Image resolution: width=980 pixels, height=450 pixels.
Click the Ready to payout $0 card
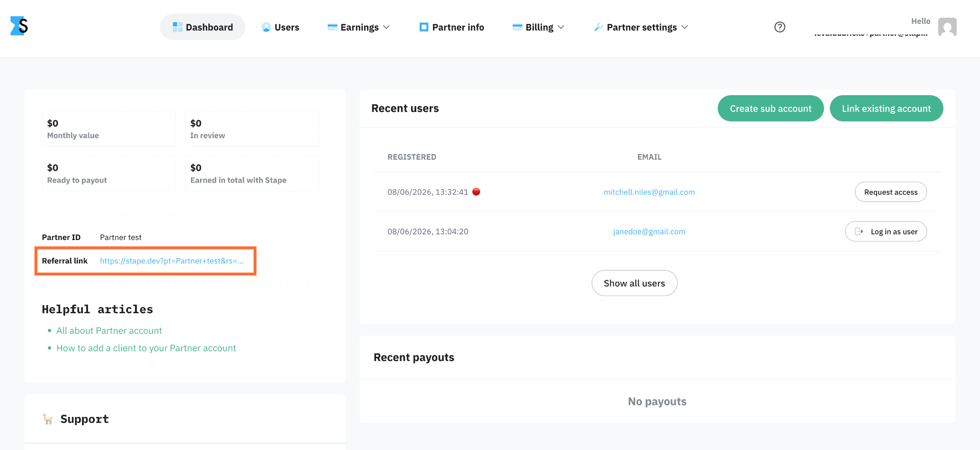point(109,174)
